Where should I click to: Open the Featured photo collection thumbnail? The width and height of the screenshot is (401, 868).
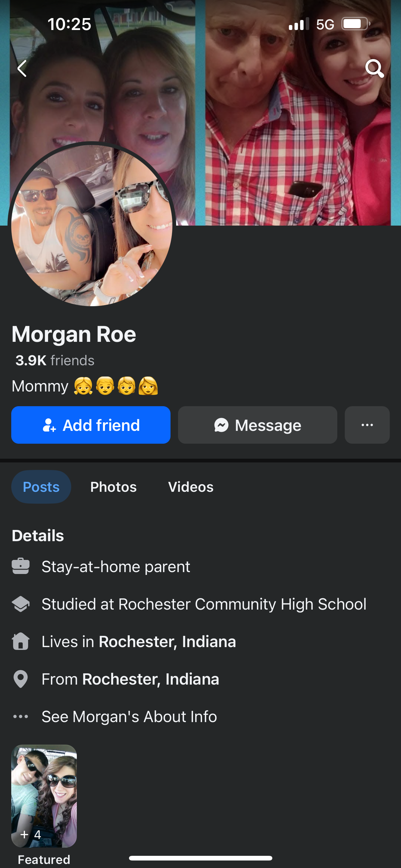click(44, 796)
